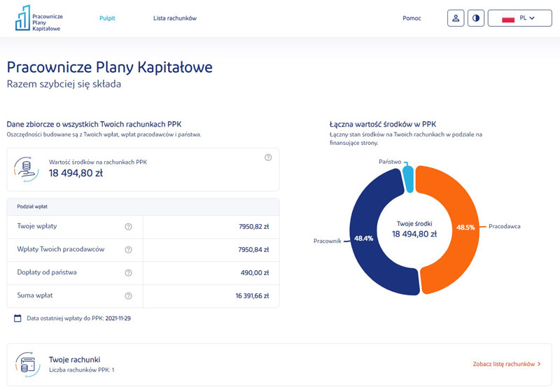Click help icon beside Twoje wpłaty

(128, 227)
